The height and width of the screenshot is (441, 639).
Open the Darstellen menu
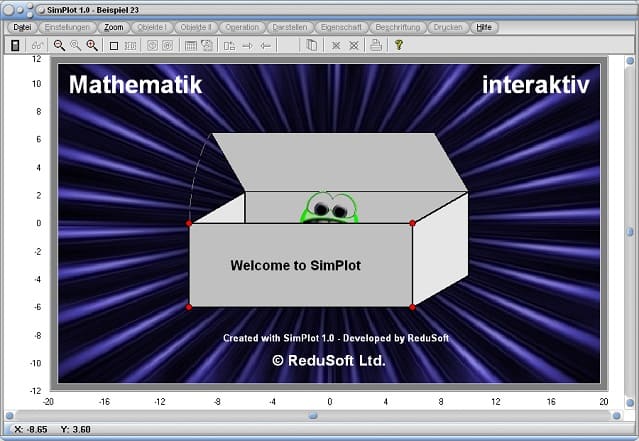click(x=290, y=27)
